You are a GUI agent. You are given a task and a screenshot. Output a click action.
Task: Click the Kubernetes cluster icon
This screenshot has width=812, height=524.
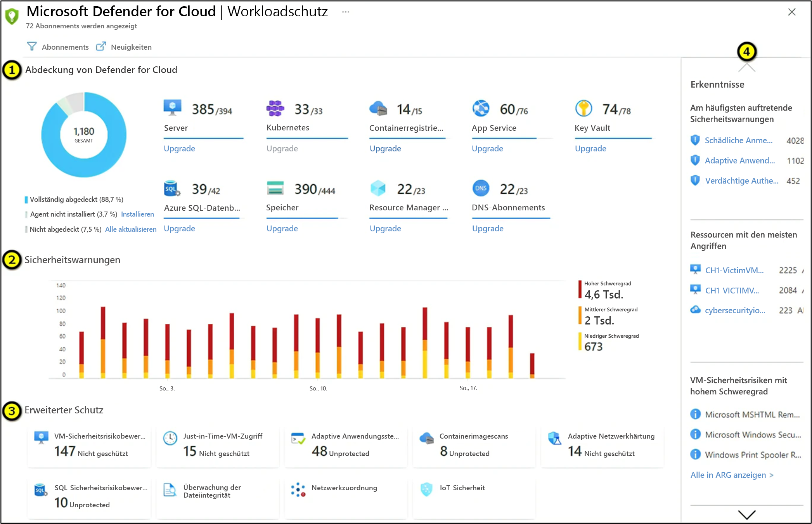275,108
